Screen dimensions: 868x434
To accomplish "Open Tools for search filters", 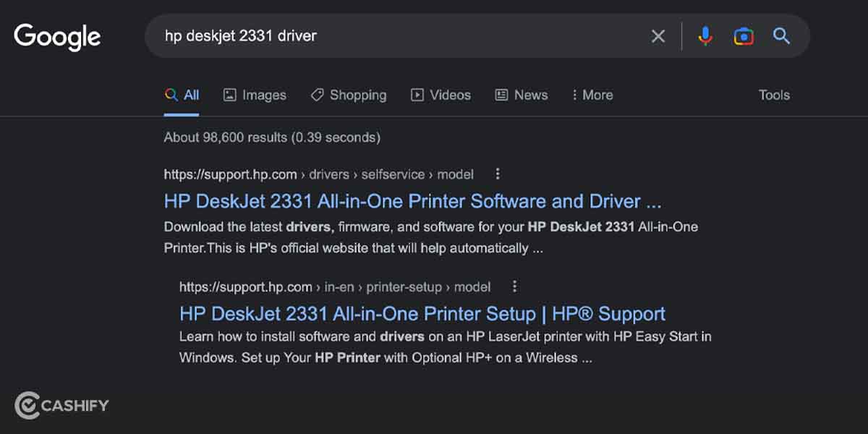I will (x=773, y=95).
